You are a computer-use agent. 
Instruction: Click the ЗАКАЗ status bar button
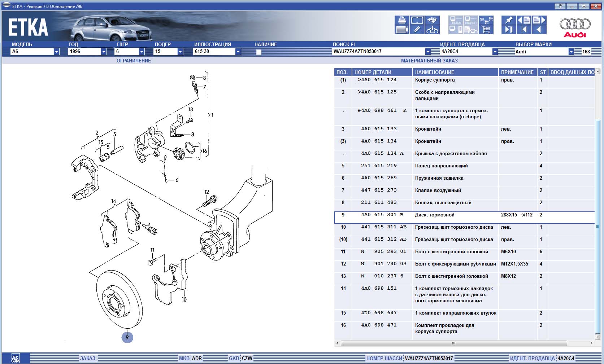pos(88,358)
